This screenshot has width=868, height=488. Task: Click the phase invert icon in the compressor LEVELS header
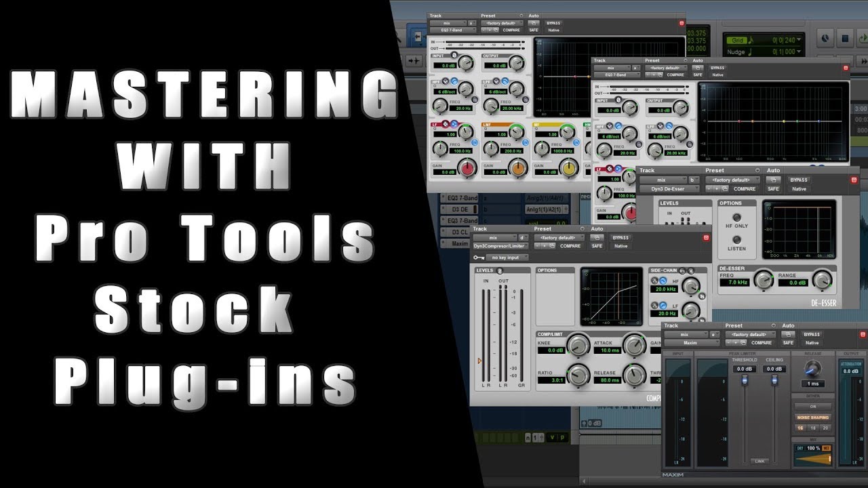pos(500,270)
